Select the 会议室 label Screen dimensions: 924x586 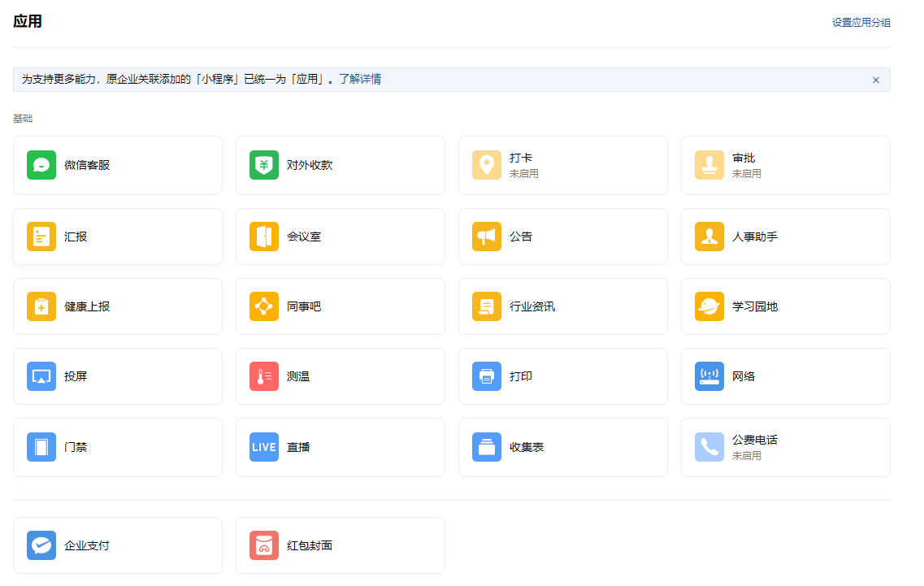click(304, 237)
